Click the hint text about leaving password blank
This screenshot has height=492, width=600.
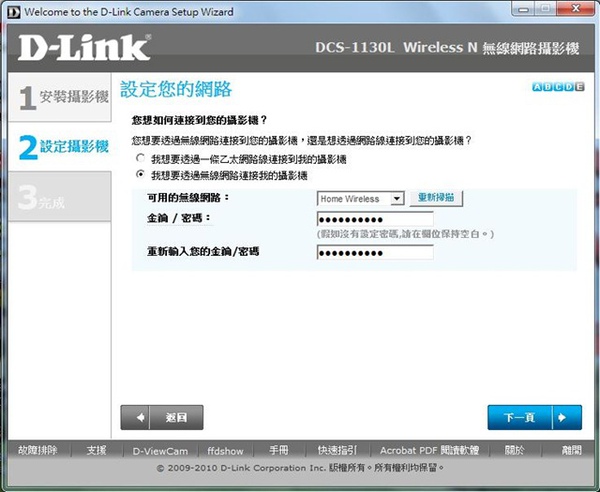pyautogui.click(x=405, y=234)
